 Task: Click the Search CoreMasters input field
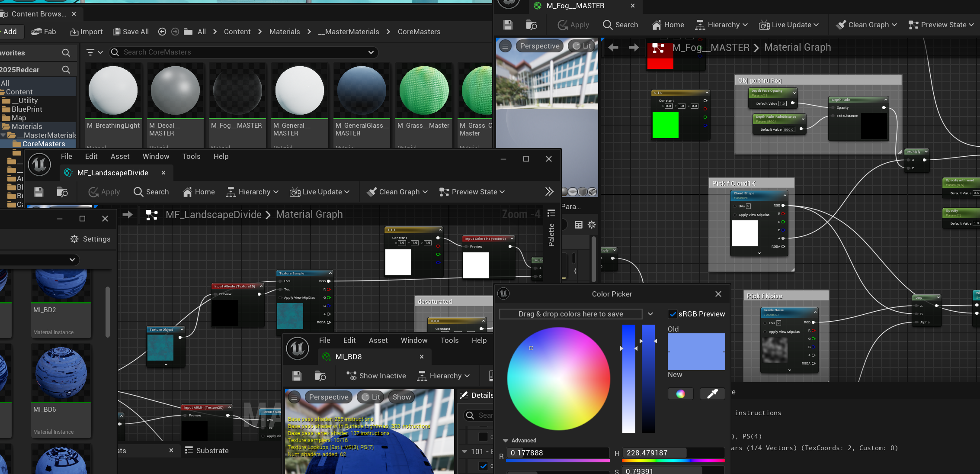pyautogui.click(x=242, y=52)
